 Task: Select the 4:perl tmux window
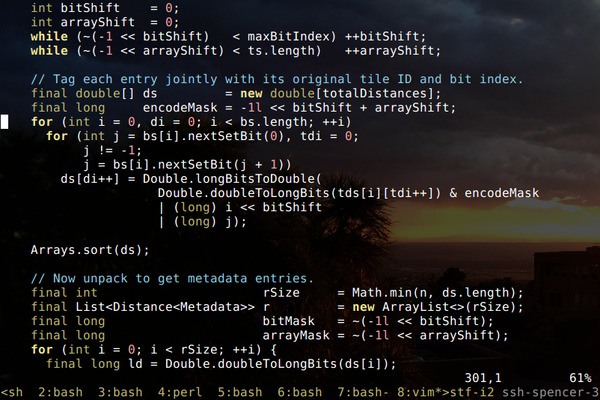(180, 392)
